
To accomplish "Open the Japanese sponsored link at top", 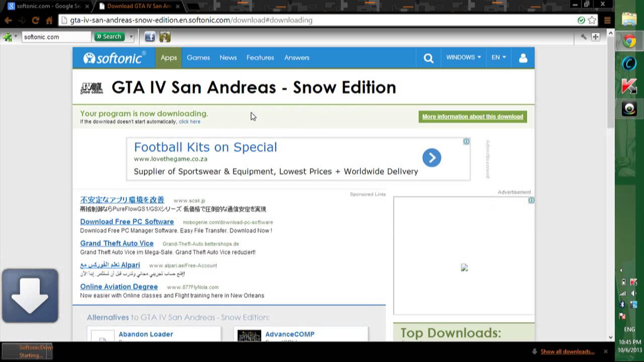I will click(122, 200).
